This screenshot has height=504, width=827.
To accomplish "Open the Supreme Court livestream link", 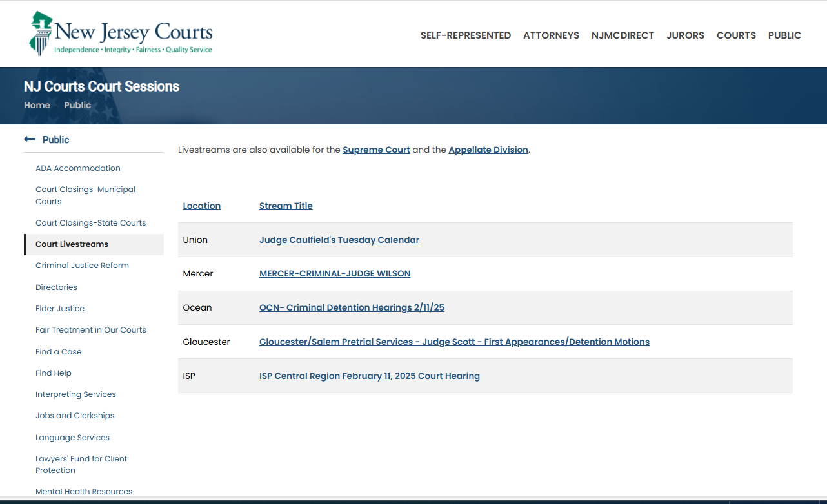I will [376, 150].
